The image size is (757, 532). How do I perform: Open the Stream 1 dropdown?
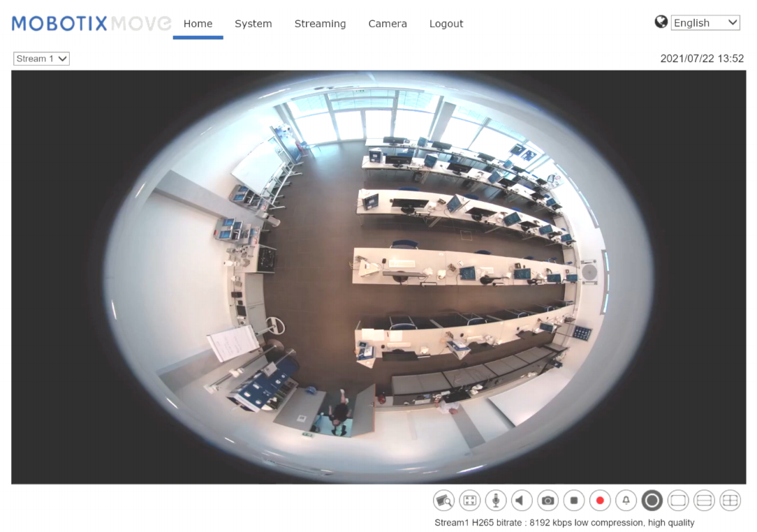coord(41,59)
